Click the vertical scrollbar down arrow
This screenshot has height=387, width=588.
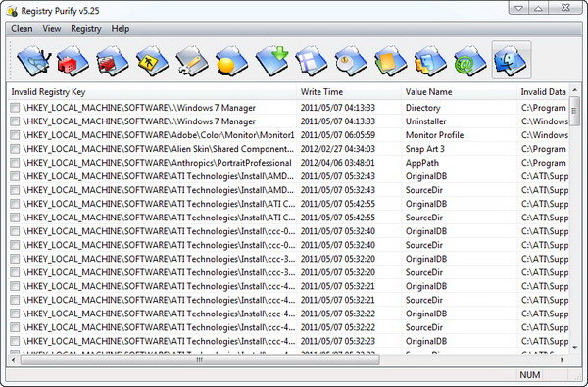[574, 348]
